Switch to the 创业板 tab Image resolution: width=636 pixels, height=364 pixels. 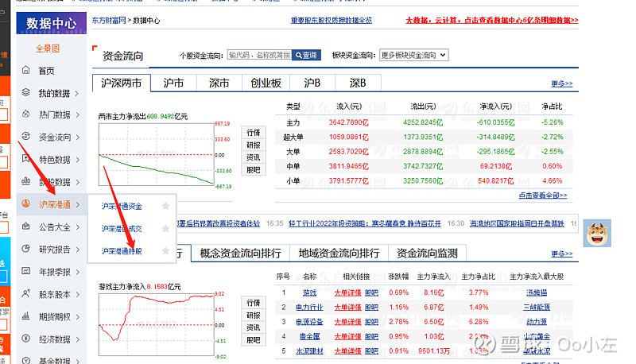tap(266, 83)
